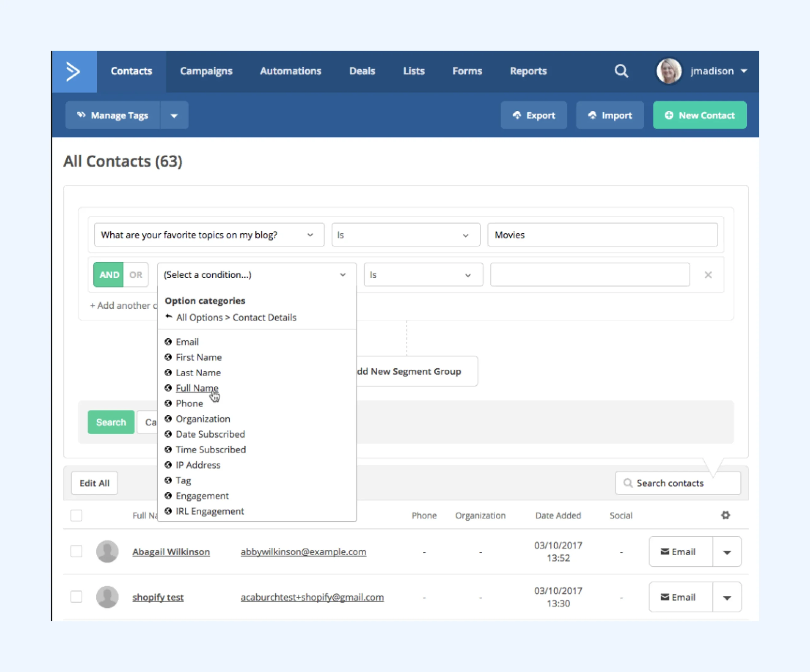Go to the Reports tab
This screenshot has width=810, height=672.
coord(528,71)
